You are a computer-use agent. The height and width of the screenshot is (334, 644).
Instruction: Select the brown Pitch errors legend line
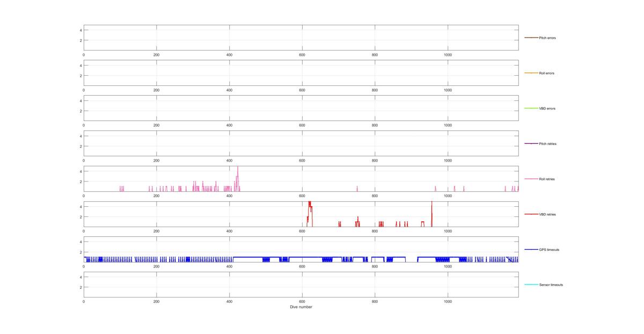click(531, 38)
